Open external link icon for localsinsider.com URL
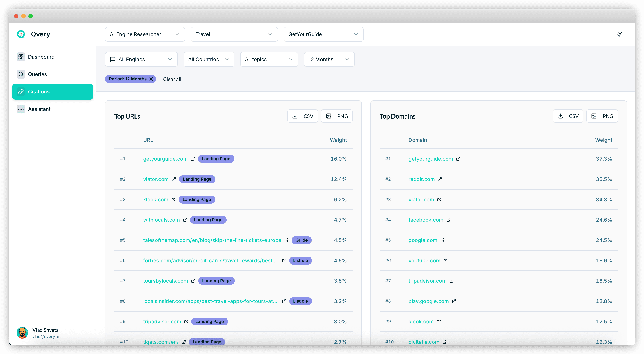644x354 pixels. (284, 301)
